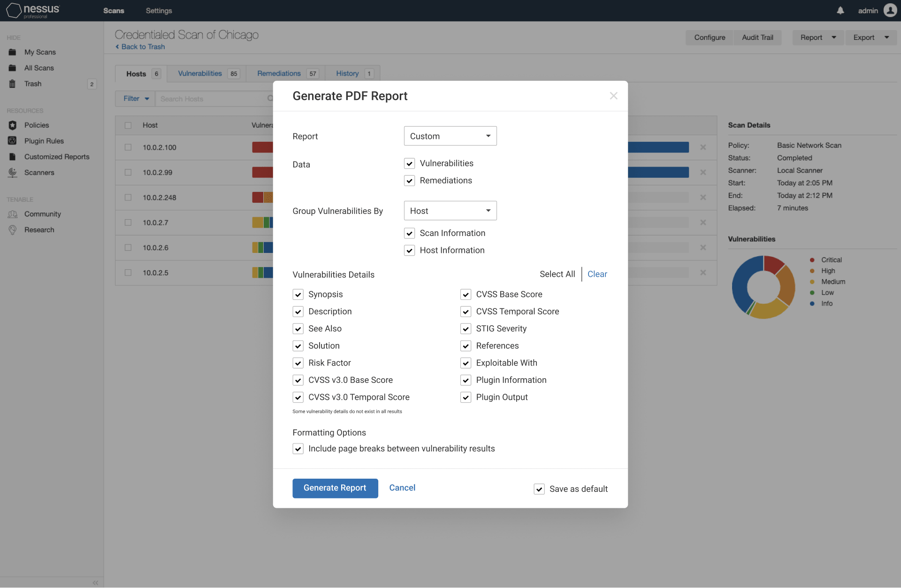Viewport: 901px width, 588px height.
Task: Click the Scans navigation menu icon
Action: pyautogui.click(x=114, y=10)
